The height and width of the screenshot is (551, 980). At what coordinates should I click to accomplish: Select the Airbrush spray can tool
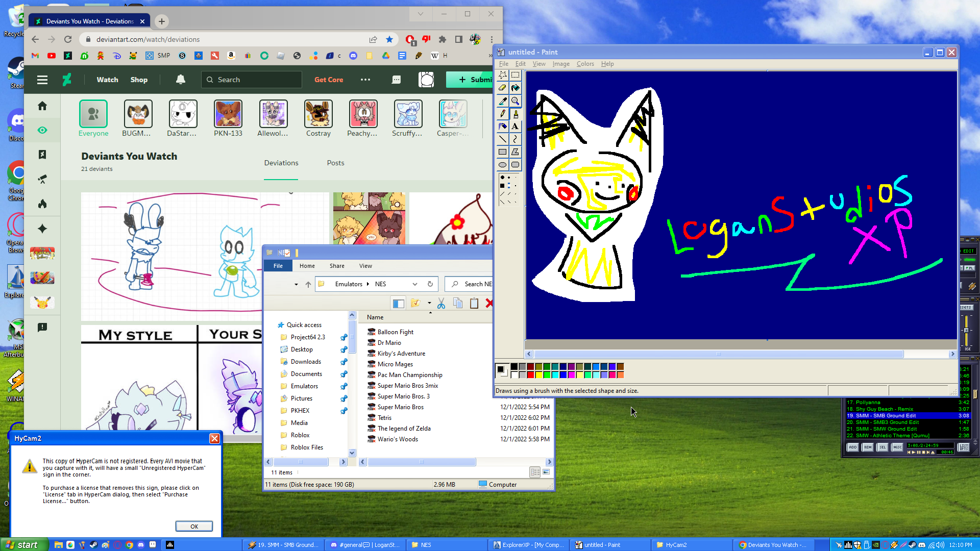pos(503,126)
